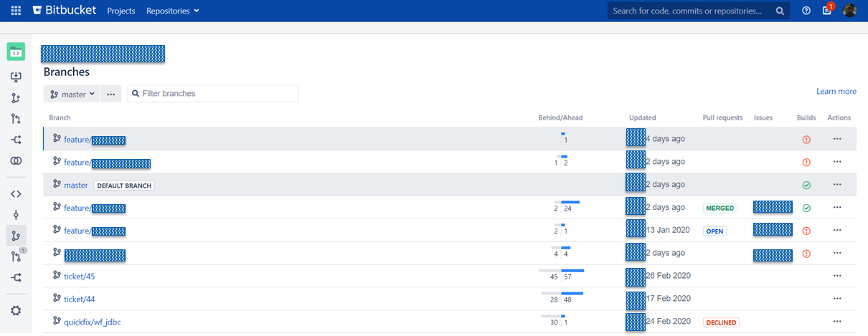Open actions menu for OPEN row
Viewport: 868px width, 336px height.
837,231
